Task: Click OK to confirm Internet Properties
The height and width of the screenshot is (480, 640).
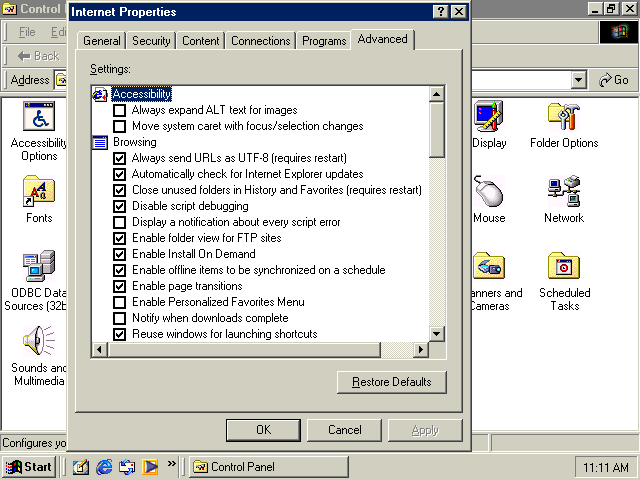Action: (263, 430)
